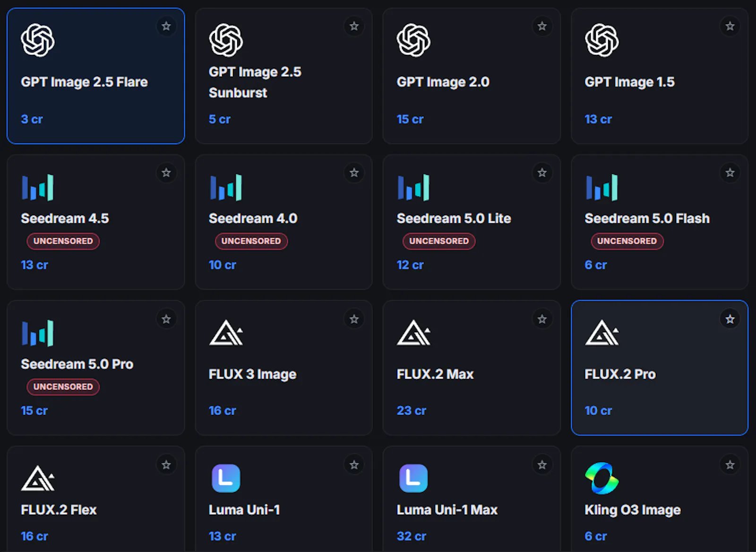The height and width of the screenshot is (552, 756).
Task: Favorite GPT Image 2.5 Flare with star
Action: click(166, 26)
